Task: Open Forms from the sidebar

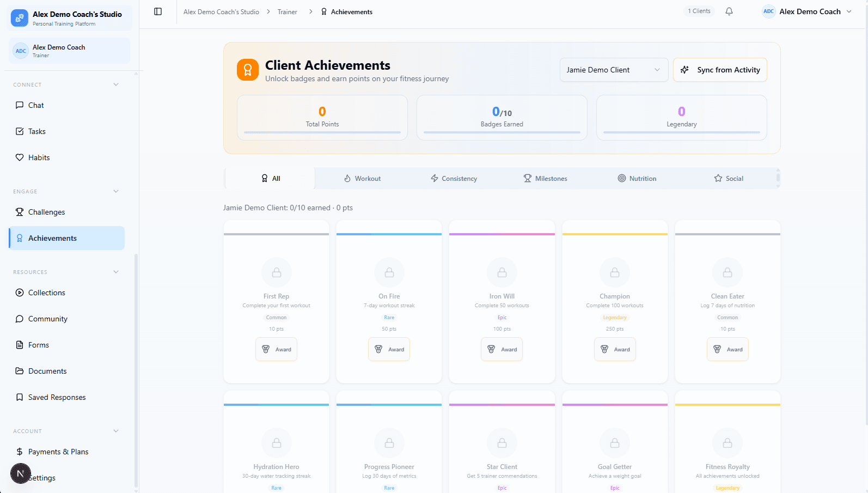Action: (67, 345)
